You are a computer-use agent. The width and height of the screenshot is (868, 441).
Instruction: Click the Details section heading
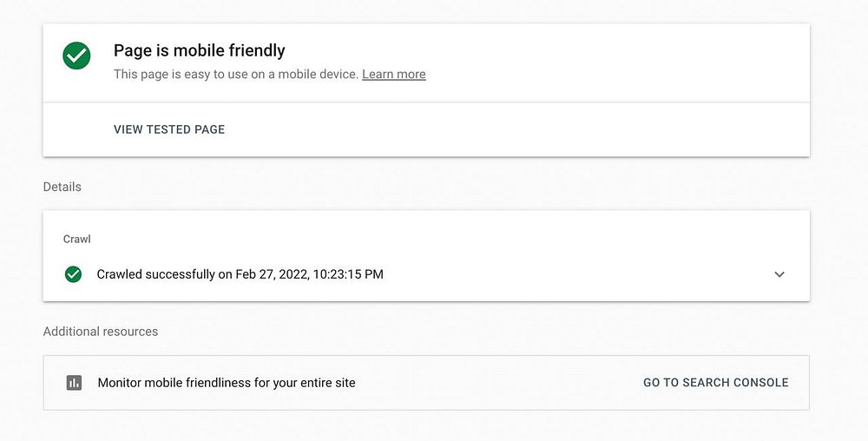click(x=62, y=187)
